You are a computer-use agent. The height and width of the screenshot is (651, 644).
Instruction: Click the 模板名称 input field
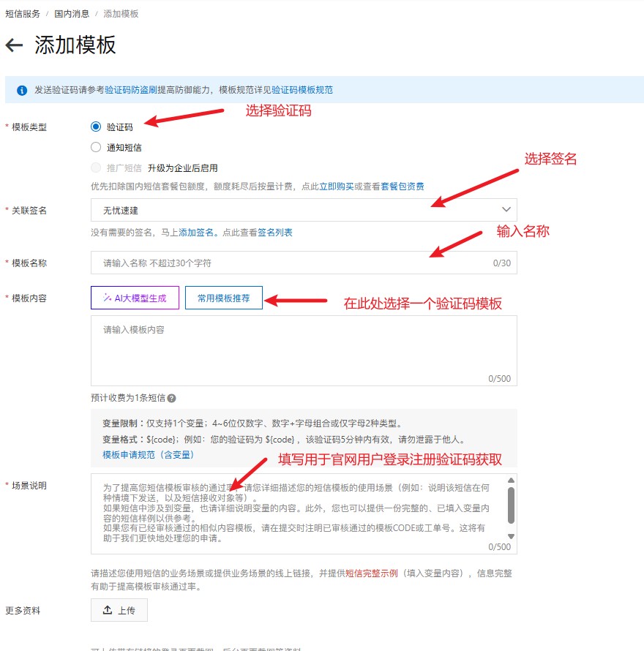click(304, 263)
